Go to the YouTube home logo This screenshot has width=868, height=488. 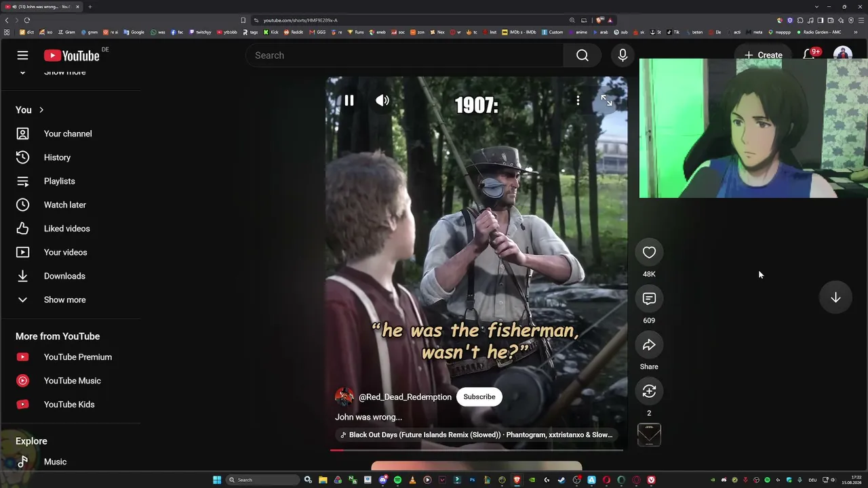[72, 56]
